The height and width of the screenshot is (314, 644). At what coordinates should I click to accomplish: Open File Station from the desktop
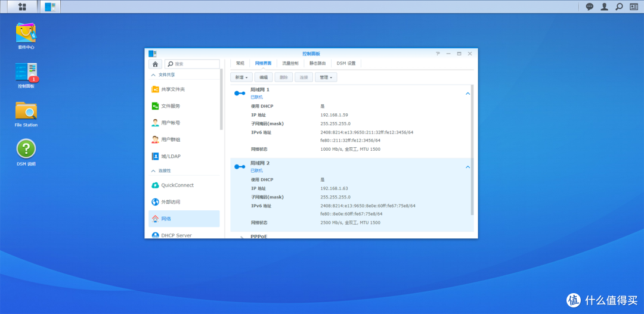click(26, 111)
